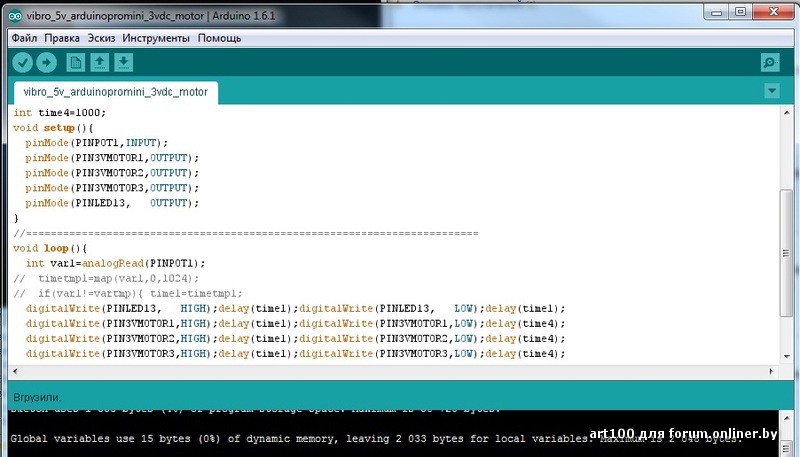Click the 'void loop(){' line
800x457 pixels.
coord(50,248)
